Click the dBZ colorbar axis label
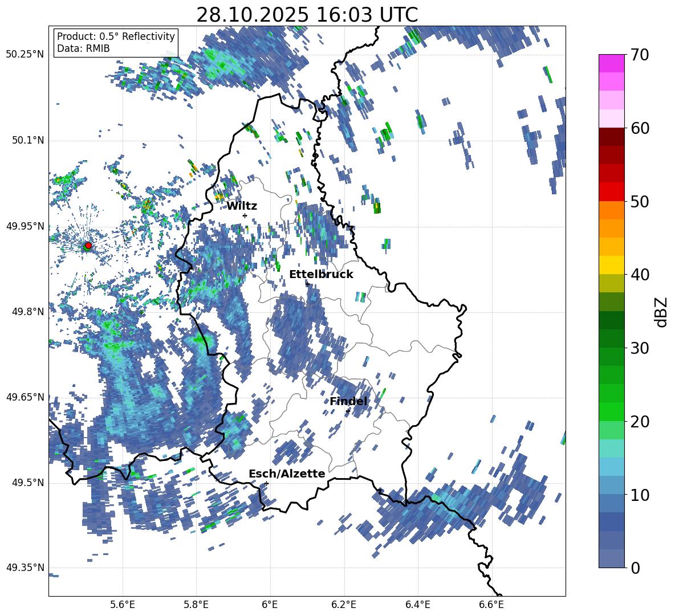Image resolution: width=675 pixels, height=616 pixels. 662,312
